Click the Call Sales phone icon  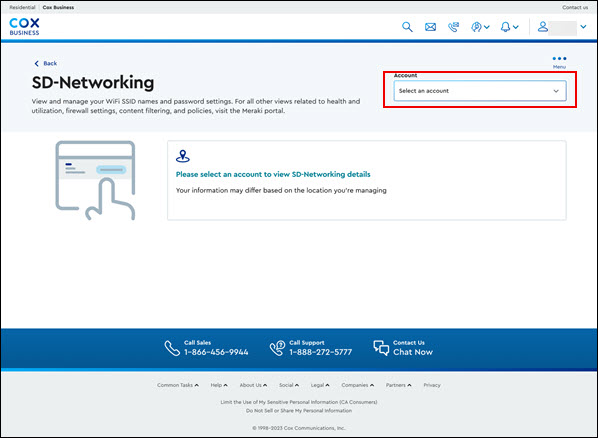[172, 348]
